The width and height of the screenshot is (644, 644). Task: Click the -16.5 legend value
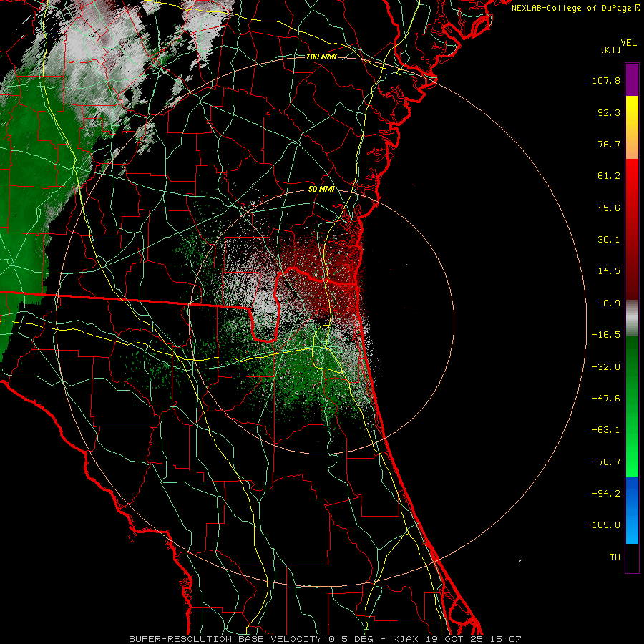tap(606, 335)
